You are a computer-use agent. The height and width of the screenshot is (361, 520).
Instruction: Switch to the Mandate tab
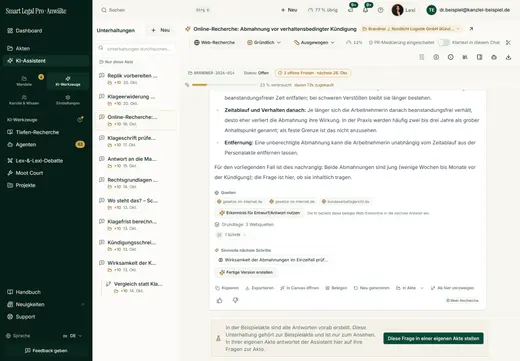coord(24,81)
